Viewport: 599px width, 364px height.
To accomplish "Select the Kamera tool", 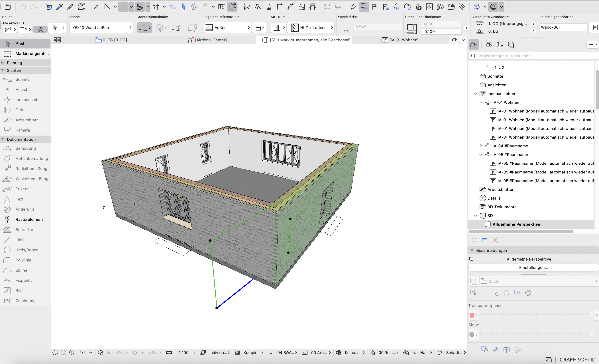I will click(x=25, y=130).
